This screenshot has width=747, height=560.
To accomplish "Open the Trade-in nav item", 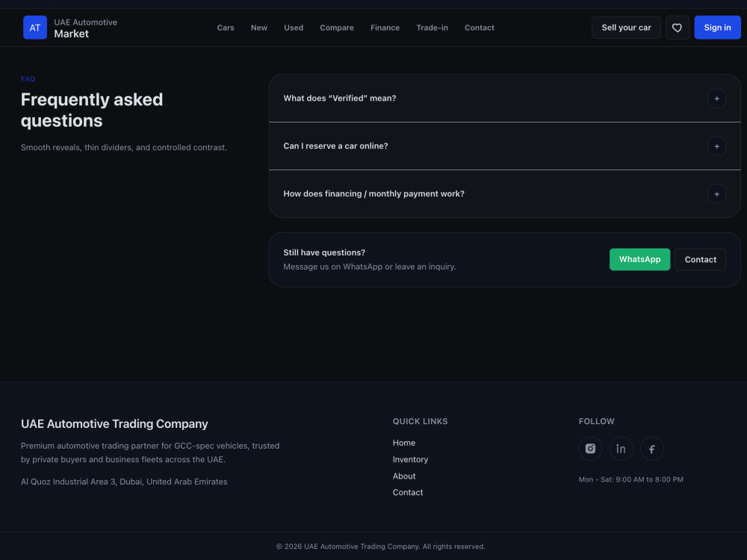I will [x=432, y=28].
